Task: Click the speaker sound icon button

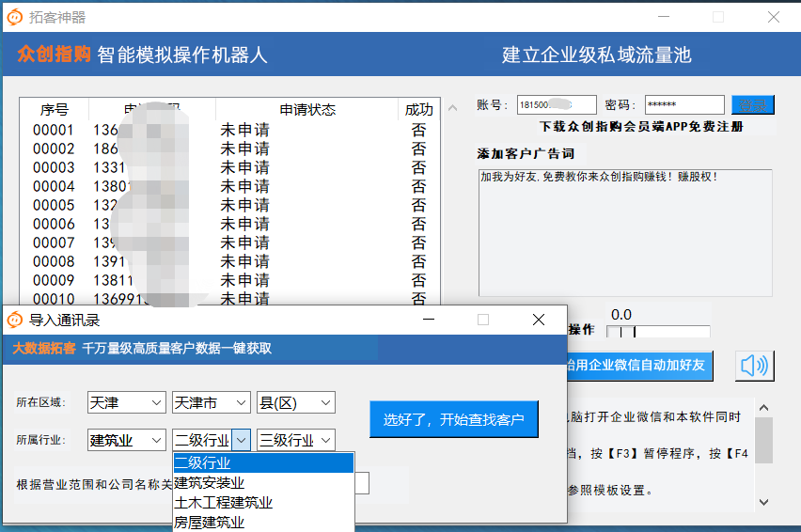Action: coord(755,366)
